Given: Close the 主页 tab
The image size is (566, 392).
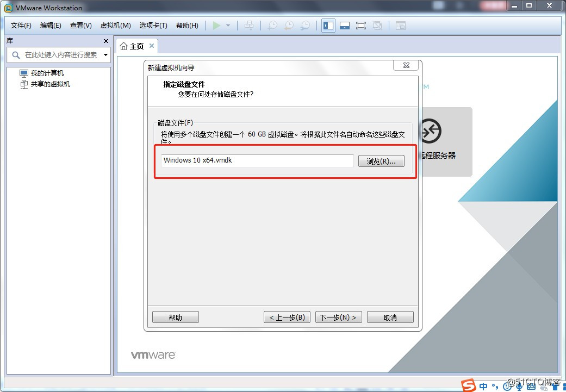Looking at the screenshot, I should tap(152, 46).
